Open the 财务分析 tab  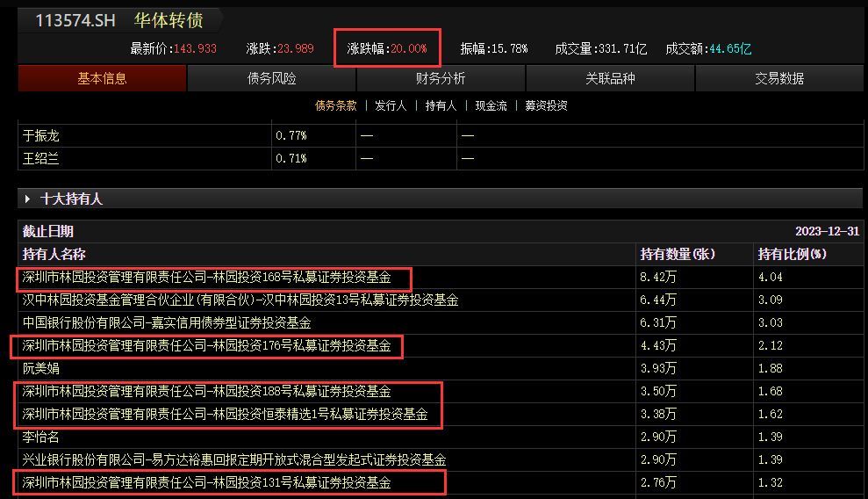(441, 78)
